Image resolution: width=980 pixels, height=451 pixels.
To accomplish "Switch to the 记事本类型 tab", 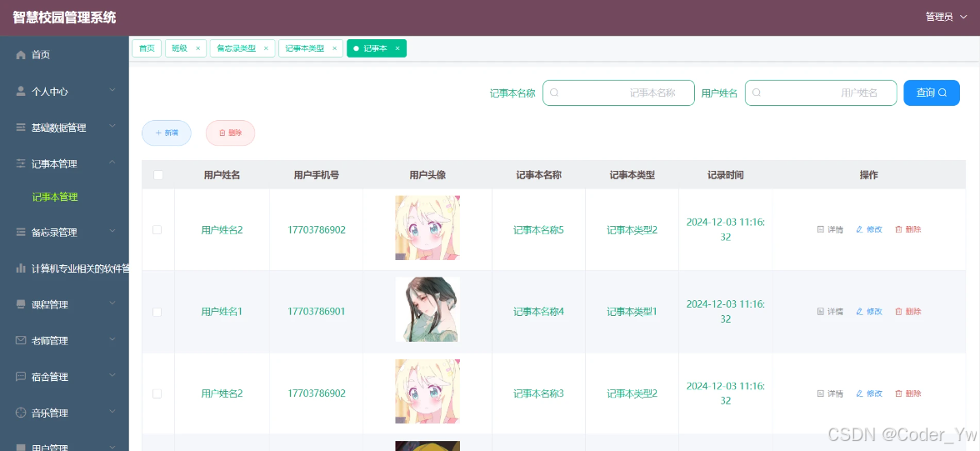I will [x=305, y=48].
